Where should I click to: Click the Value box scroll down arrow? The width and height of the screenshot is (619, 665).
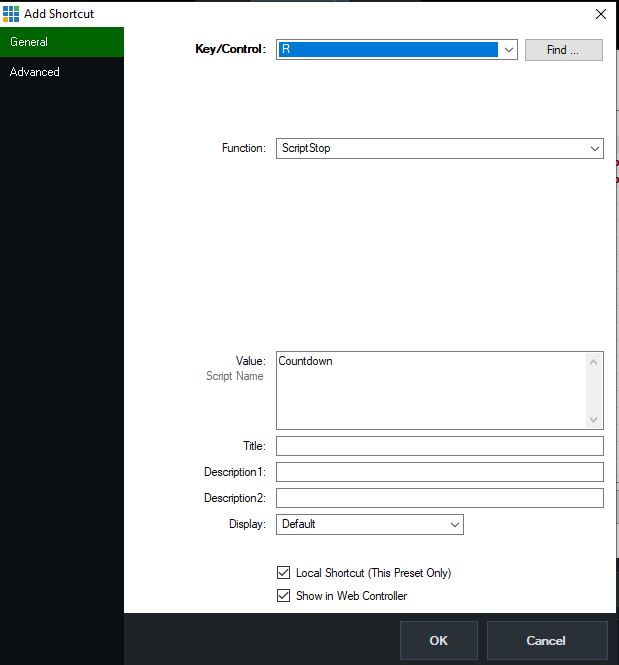(x=595, y=420)
